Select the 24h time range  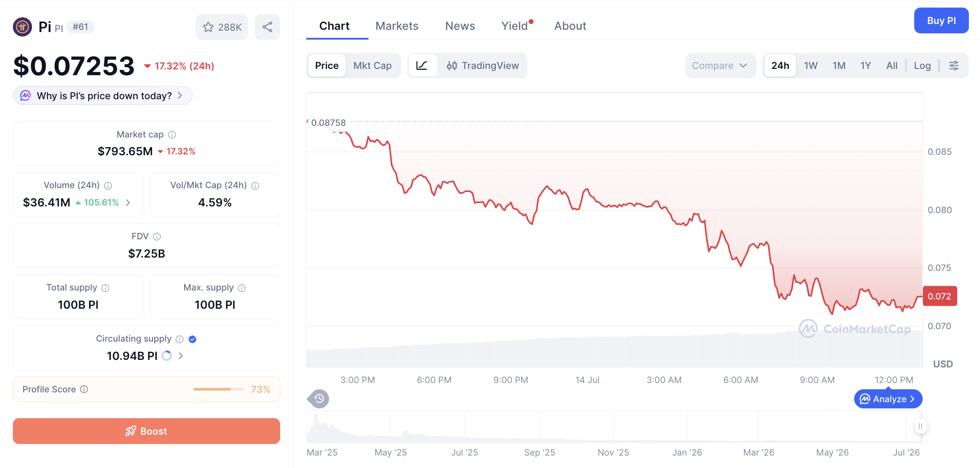pos(780,65)
